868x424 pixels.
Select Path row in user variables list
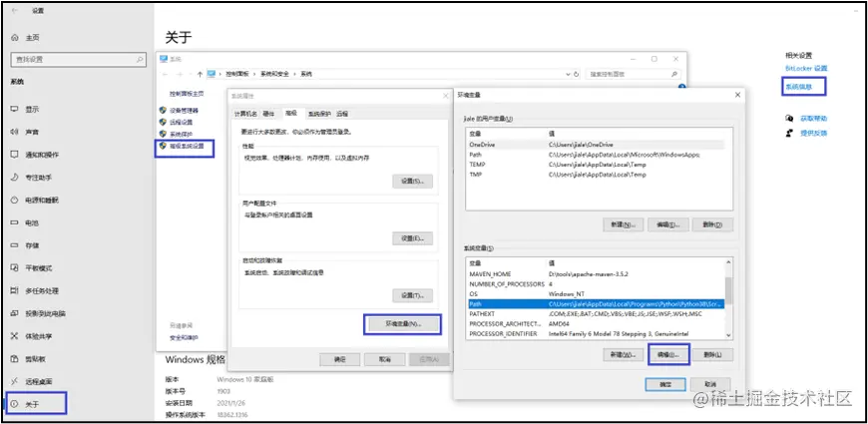click(596, 155)
